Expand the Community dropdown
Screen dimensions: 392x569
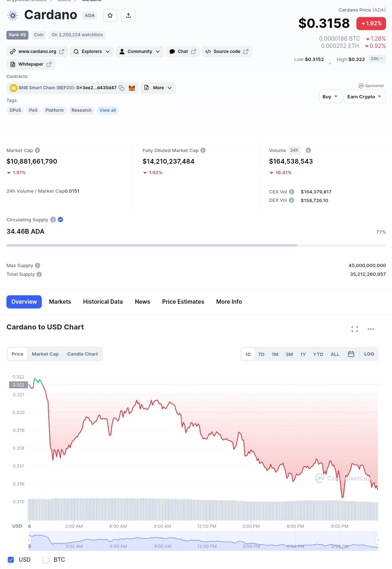[140, 52]
